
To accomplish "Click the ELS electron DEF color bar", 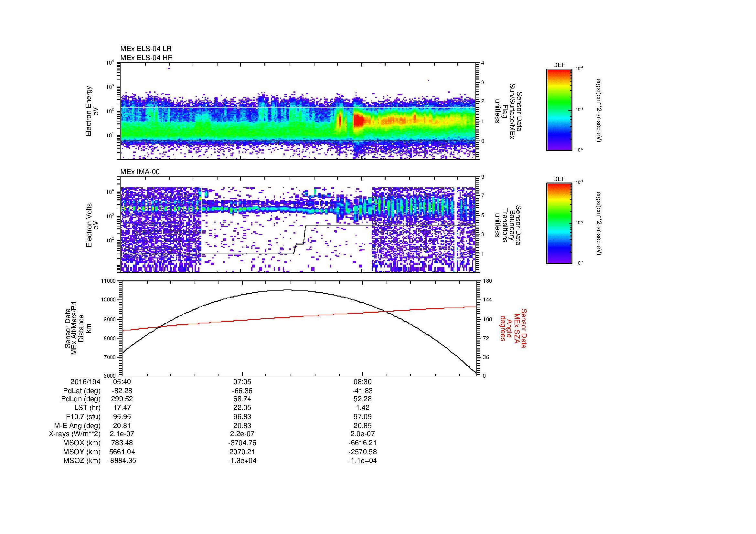I will tap(559, 110).
